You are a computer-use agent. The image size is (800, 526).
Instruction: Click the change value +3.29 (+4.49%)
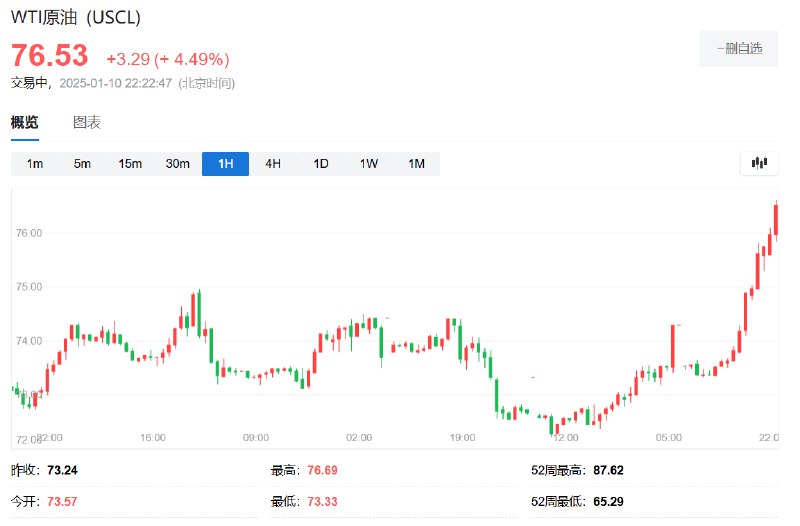tap(168, 59)
